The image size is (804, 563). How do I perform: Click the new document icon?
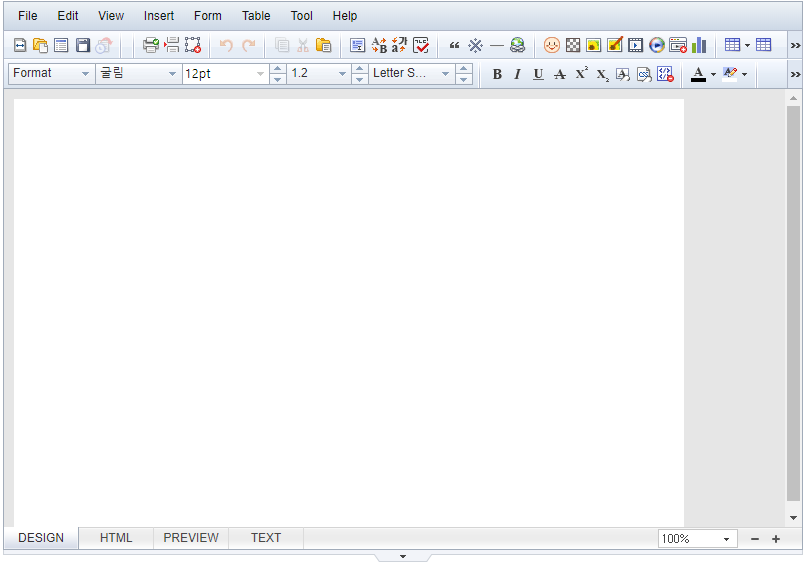tap(20, 46)
